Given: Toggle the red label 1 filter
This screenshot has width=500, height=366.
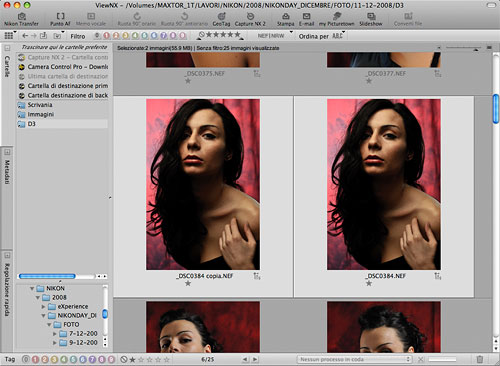Looking at the screenshot, I should (x=106, y=35).
